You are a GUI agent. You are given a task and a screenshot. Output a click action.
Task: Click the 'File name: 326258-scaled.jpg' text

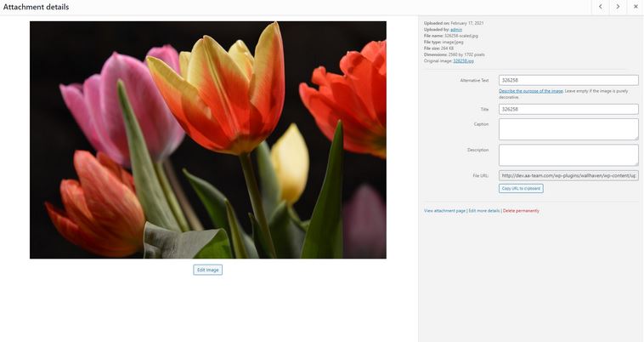tap(450, 36)
